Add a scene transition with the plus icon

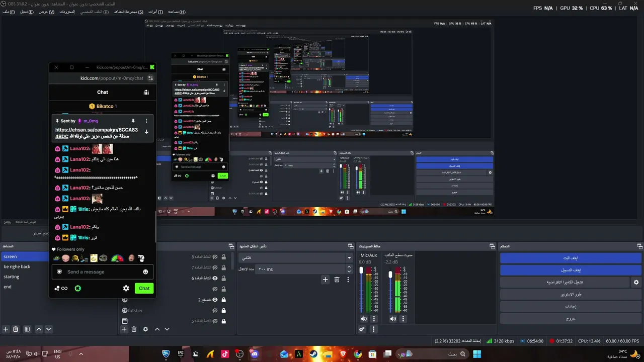point(325,280)
